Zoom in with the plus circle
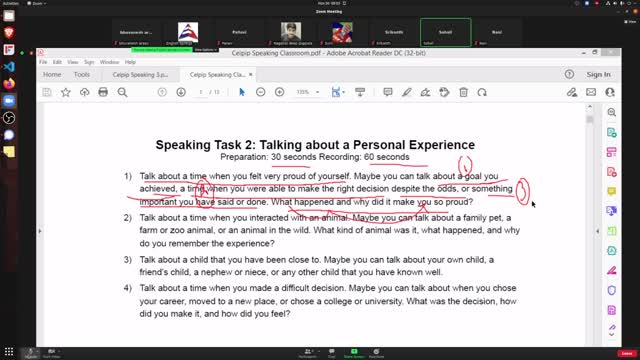Screen dimensions: 640x360 click(280, 92)
